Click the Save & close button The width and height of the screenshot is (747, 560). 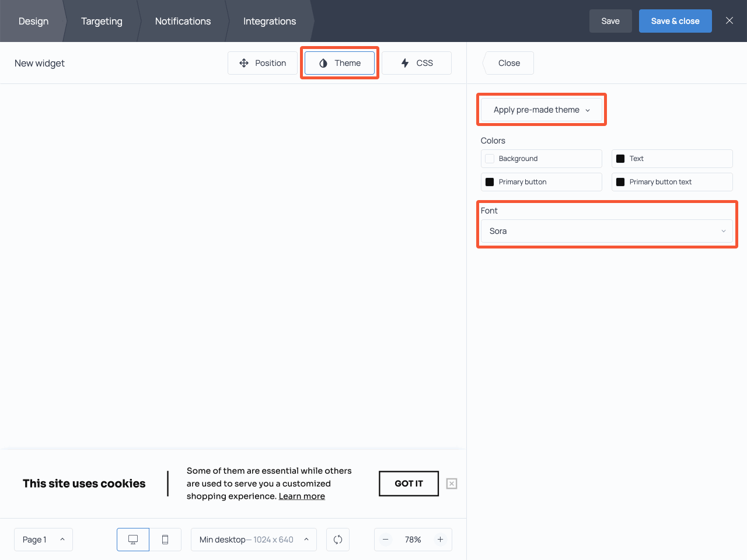click(675, 20)
